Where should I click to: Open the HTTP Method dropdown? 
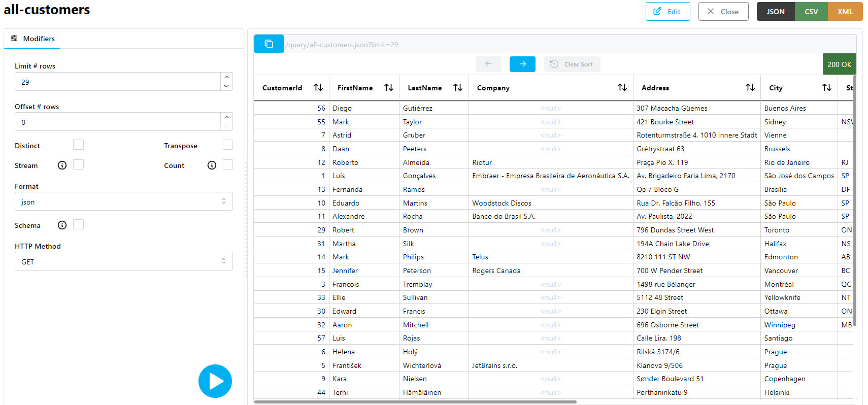click(x=123, y=261)
